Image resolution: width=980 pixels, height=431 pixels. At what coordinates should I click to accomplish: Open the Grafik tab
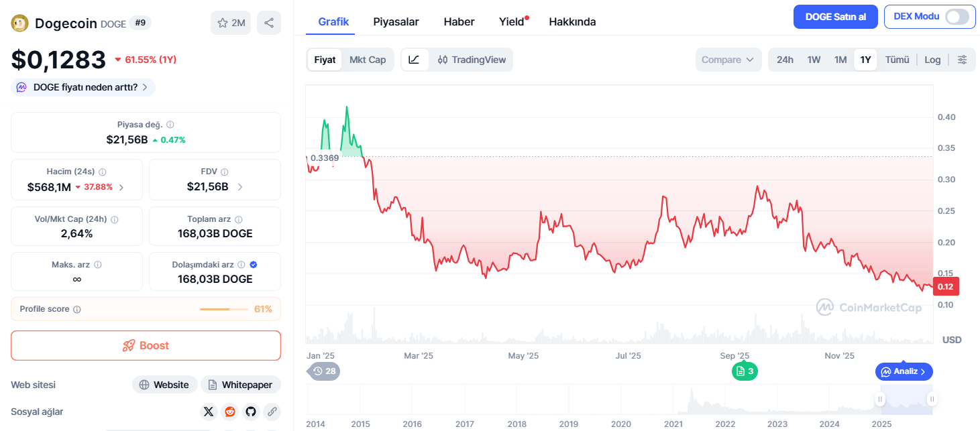[x=333, y=21]
